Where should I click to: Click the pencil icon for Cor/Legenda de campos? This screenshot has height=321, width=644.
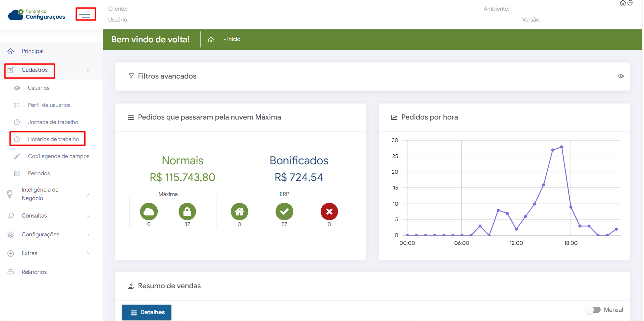click(x=17, y=156)
